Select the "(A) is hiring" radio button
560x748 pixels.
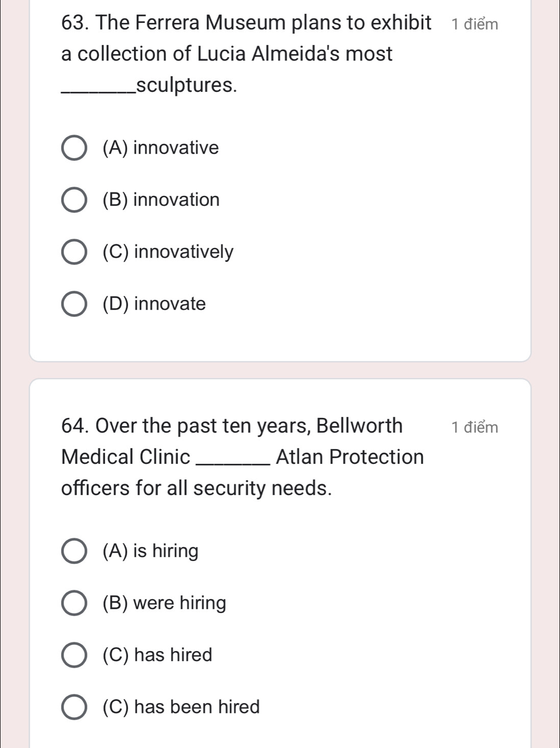[x=74, y=552]
